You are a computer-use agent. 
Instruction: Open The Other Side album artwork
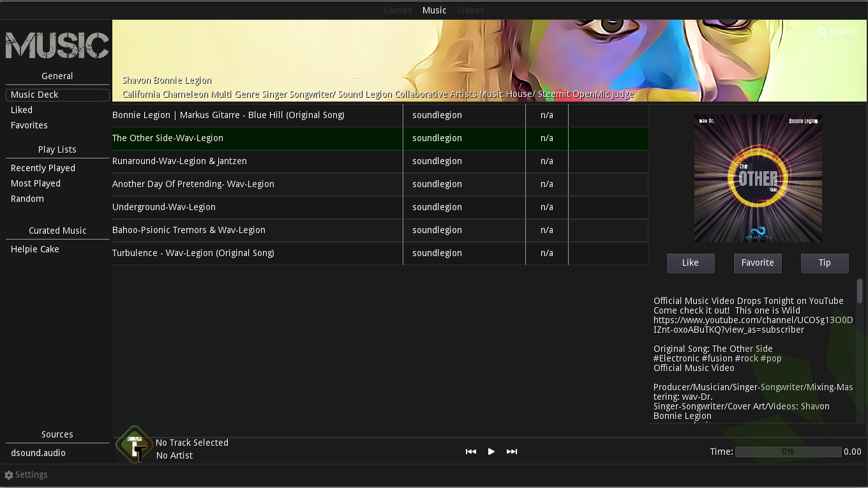coord(758,178)
